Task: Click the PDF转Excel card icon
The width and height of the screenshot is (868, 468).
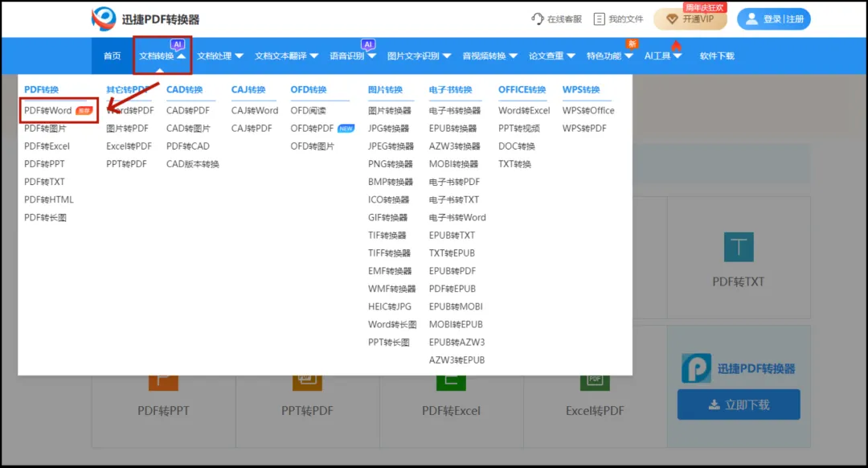Action: [x=451, y=383]
